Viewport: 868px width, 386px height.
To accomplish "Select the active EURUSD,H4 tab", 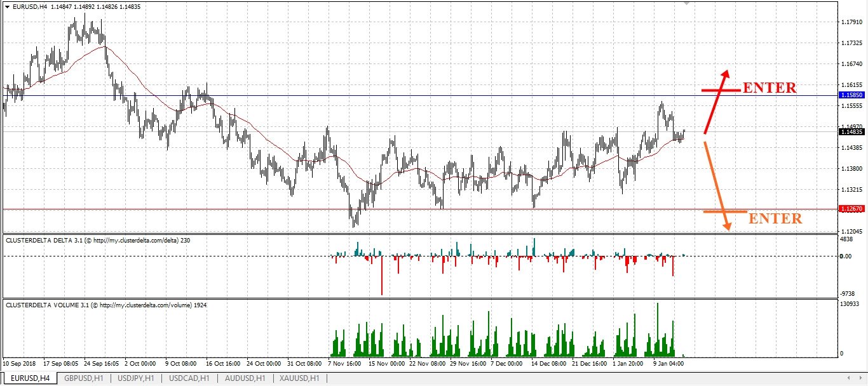I will click(x=29, y=378).
